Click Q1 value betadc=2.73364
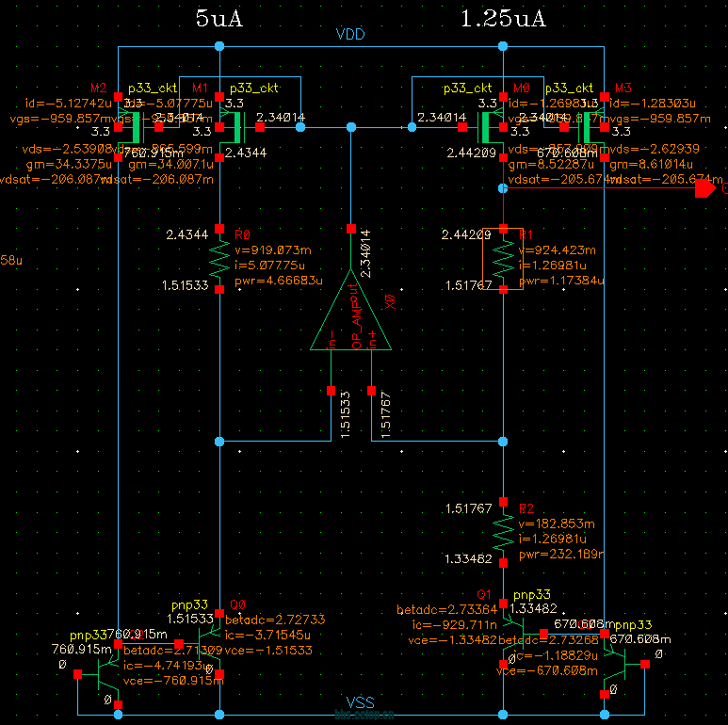The width and height of the screenshot is (728, 725). (x=447, y=610)
